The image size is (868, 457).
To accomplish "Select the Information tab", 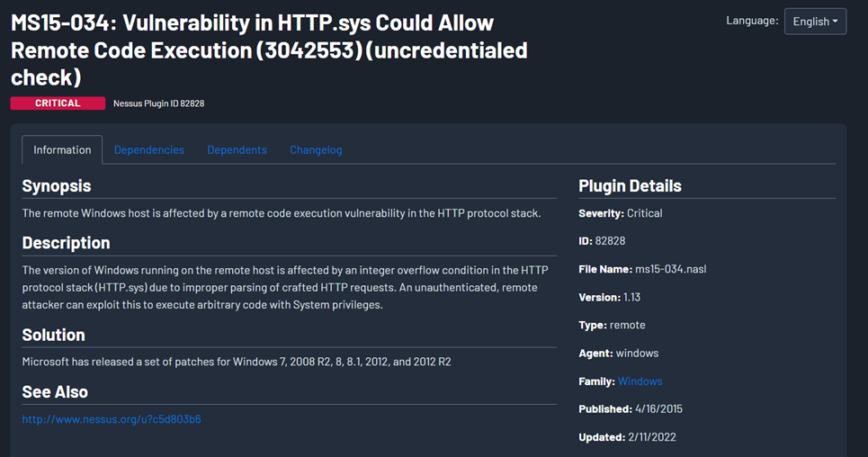I will click(x=62, y=149).
